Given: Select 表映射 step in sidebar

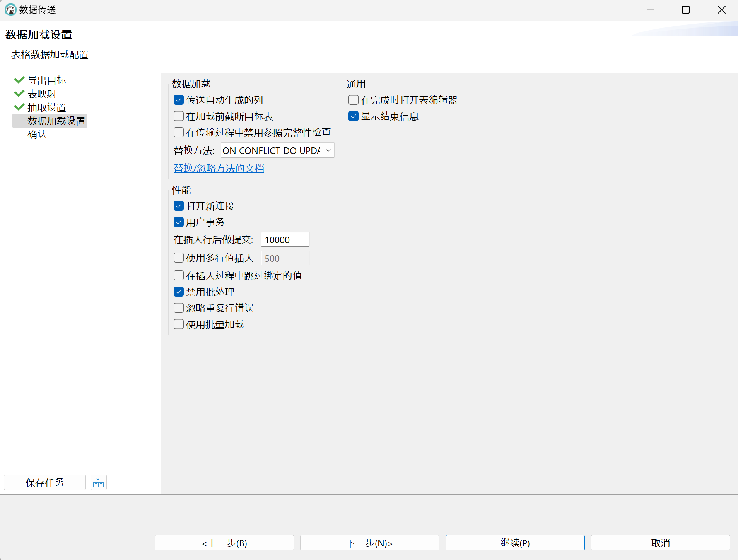Looking at the screenshot, I should (x=42, y=94).
